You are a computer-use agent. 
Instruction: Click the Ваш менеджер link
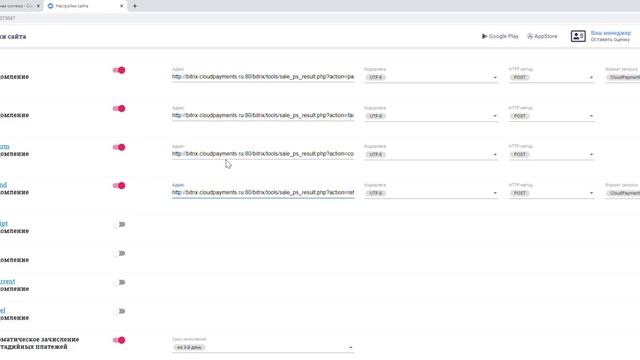point(611,33)
